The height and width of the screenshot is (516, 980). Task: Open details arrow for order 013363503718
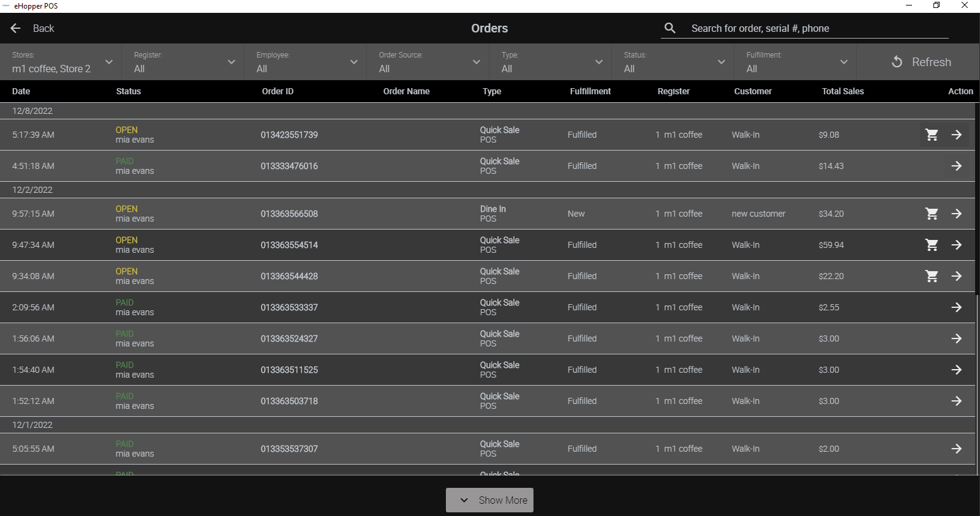(x=957, y=401)
